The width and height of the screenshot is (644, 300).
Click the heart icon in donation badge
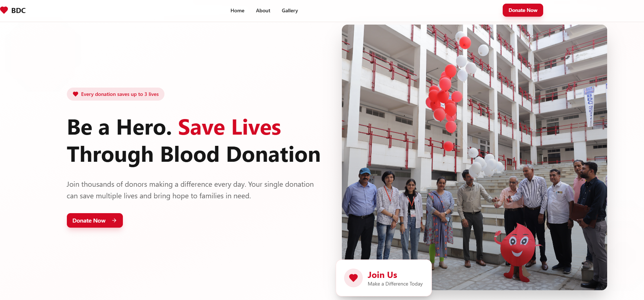(76, 94)
